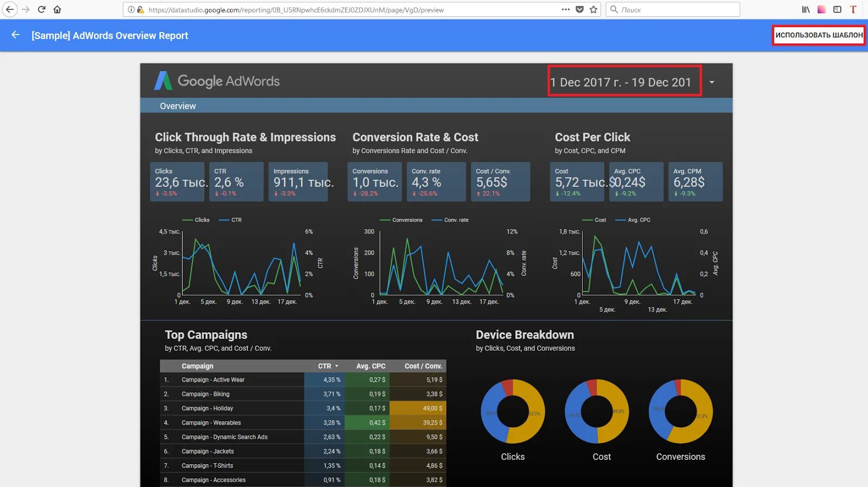Toggle the sidebar icon in toolbar

(838, 9)
